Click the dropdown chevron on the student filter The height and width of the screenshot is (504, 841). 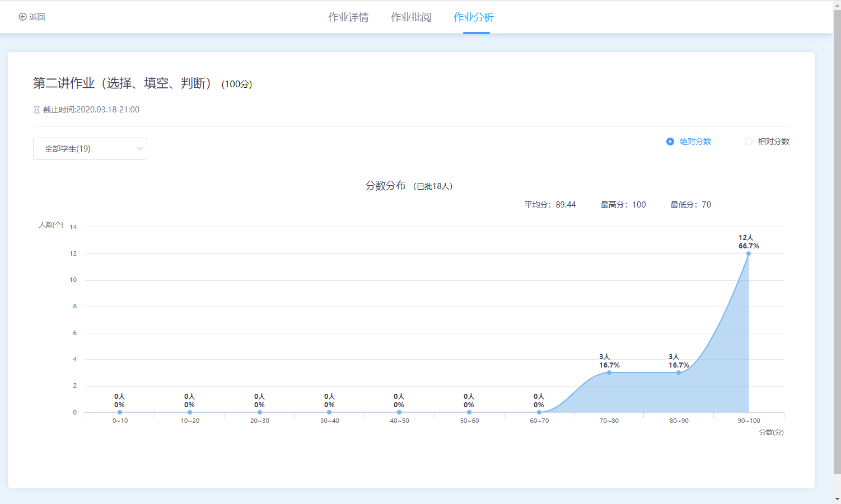(x=139, y=149)
